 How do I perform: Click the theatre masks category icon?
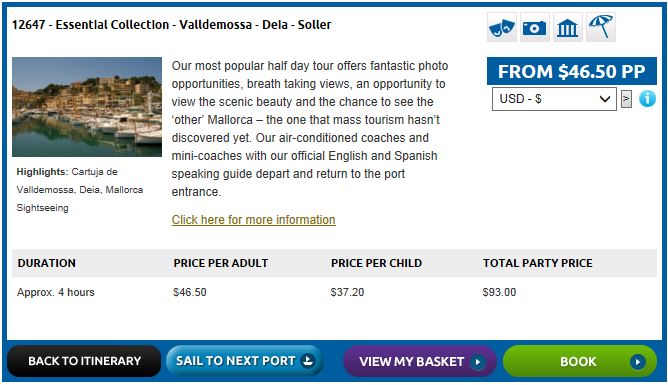502,28
